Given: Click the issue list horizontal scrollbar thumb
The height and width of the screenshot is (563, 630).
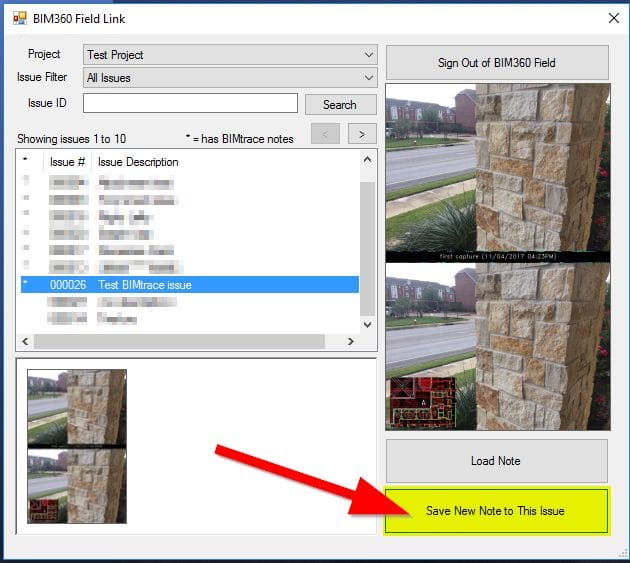Looking at the screenshot, I should pos(179,342).
